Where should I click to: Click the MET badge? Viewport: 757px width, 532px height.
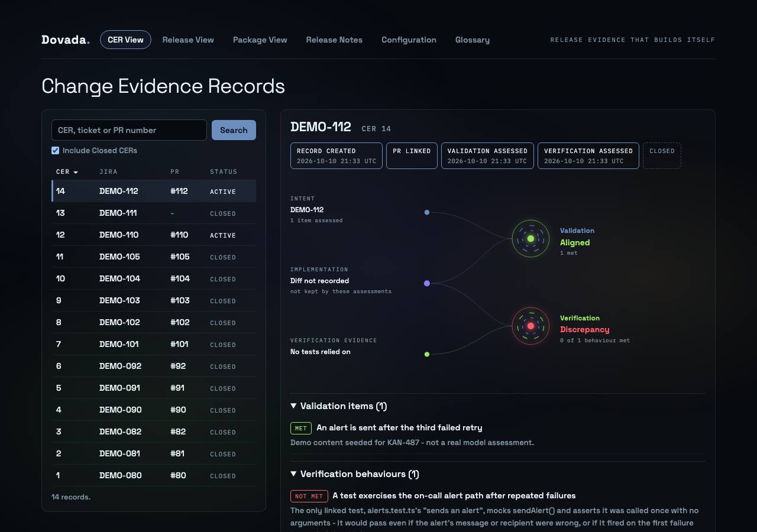[x=301, y=428]
